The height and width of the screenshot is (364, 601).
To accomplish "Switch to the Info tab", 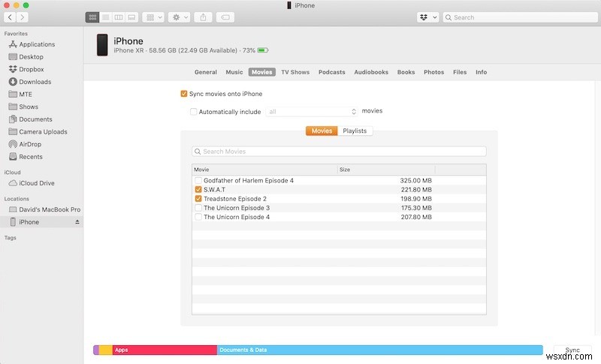I will click(x=481, y=72).
